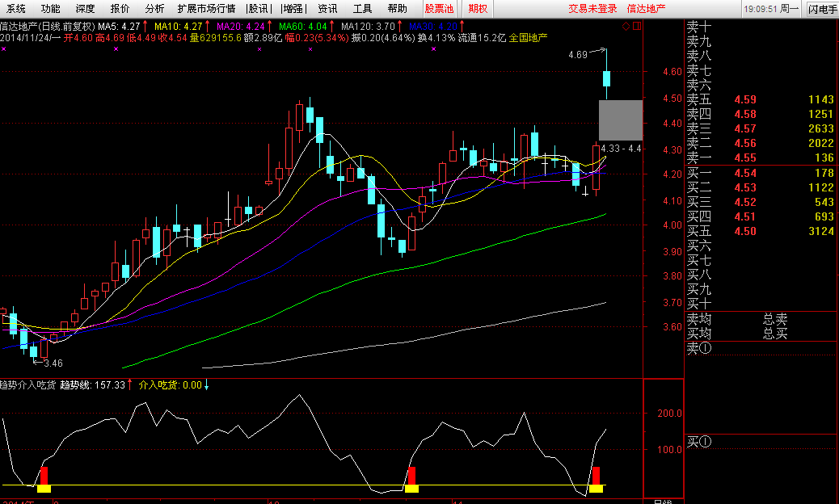Open the 帮助 menu
Image resolution: width=839 pixels, height=504 pixels.
click(397, 9)
